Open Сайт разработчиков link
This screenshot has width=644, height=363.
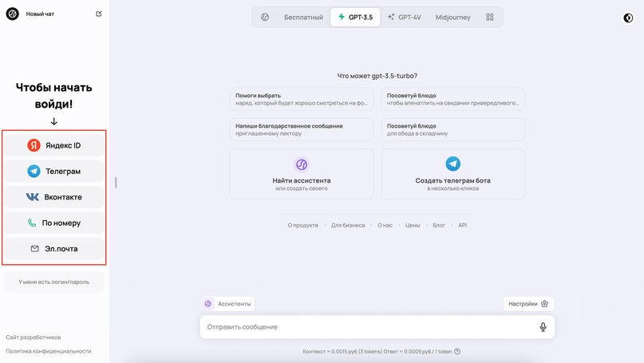tap(34, 337)
